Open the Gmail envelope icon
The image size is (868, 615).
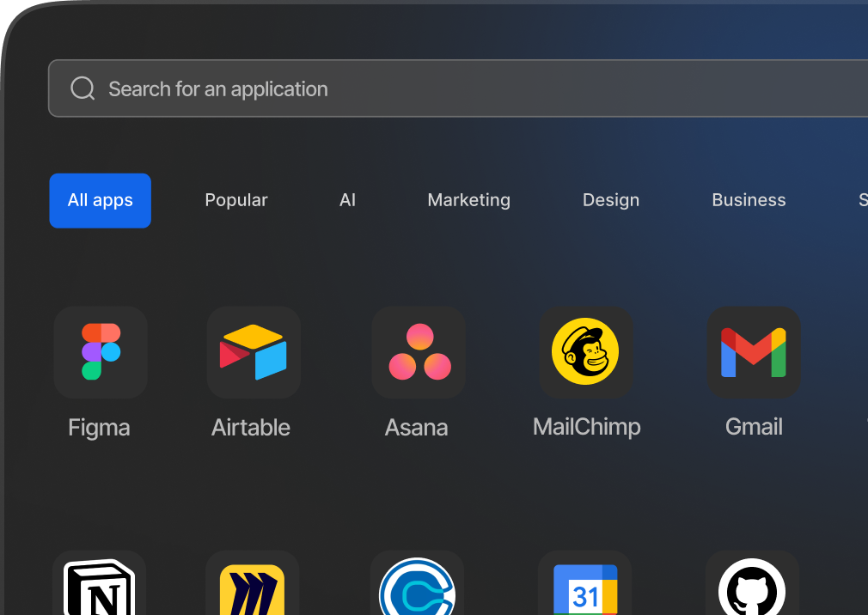[x=754, y=352]
